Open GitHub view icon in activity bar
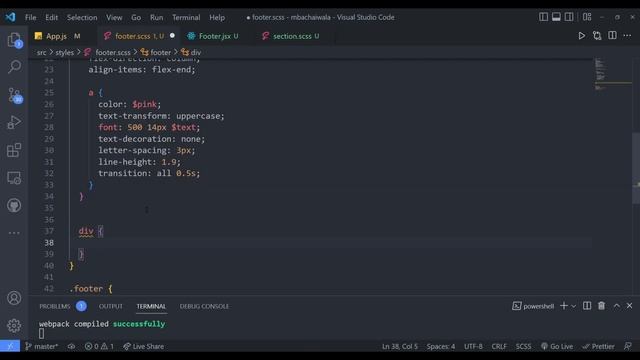Screen dimensions: 640x360 pos(14,205)
